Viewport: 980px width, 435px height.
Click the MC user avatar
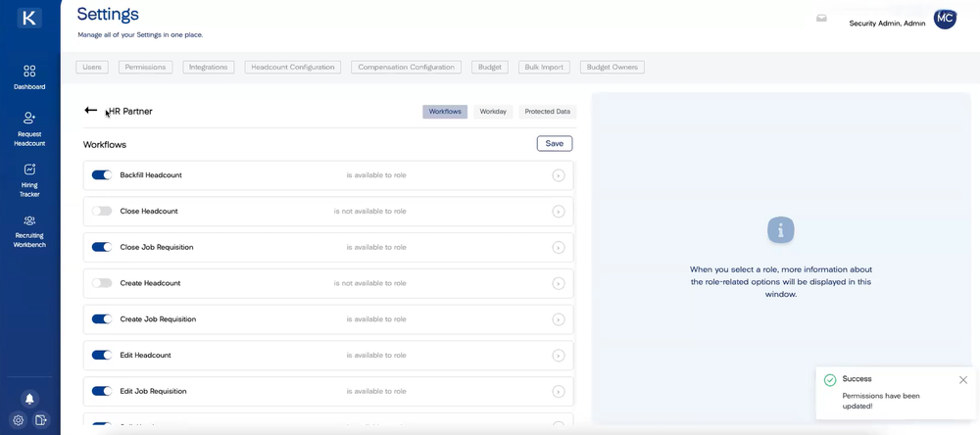tap(945, 19)
